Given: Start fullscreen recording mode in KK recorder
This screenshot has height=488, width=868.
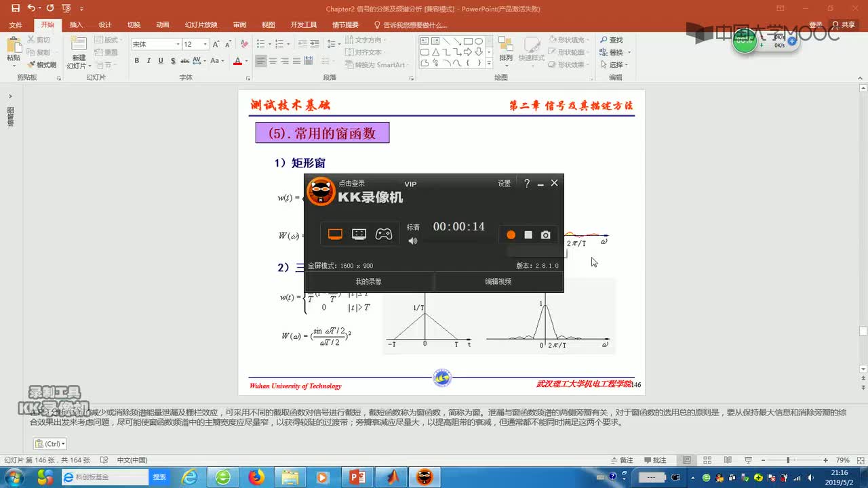Looking at the screenshot, I should tap(335, 235).
